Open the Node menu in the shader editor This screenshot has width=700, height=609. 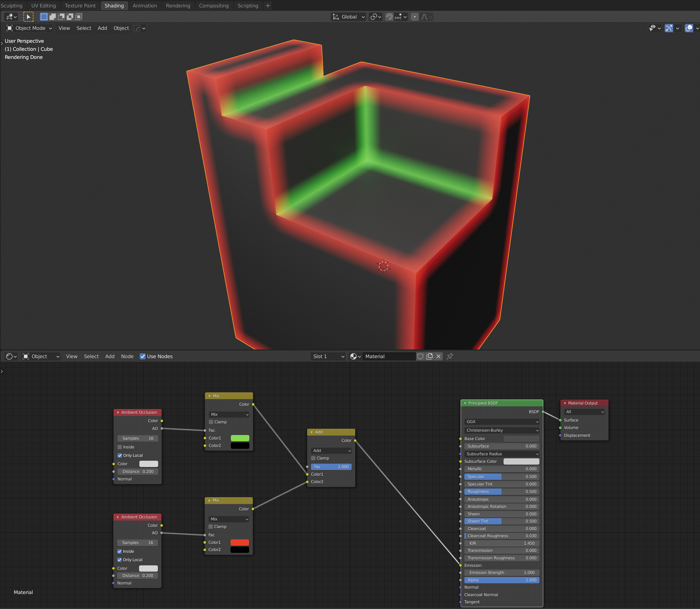[127, 356]
